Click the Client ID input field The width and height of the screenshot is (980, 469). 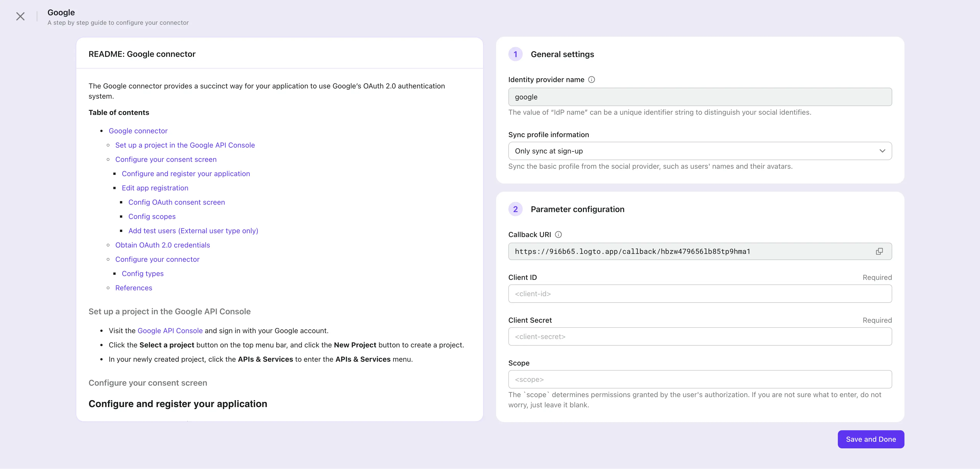[700, 294]
